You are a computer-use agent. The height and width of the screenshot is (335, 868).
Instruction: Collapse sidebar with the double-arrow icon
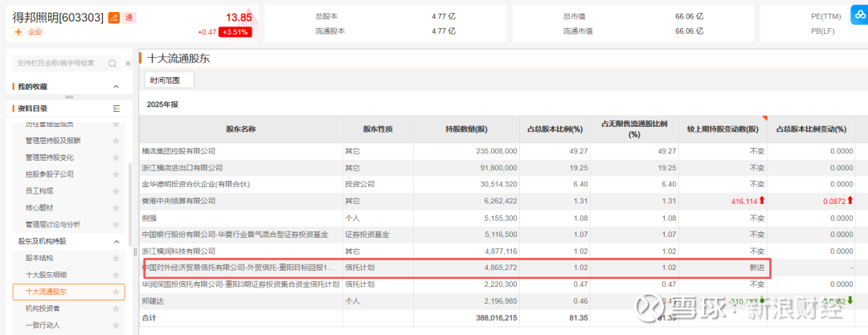[128, 63]
